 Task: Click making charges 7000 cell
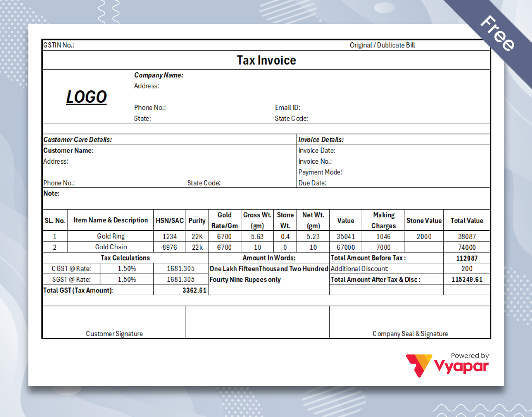pyautogui.click(x=384, y=247)
